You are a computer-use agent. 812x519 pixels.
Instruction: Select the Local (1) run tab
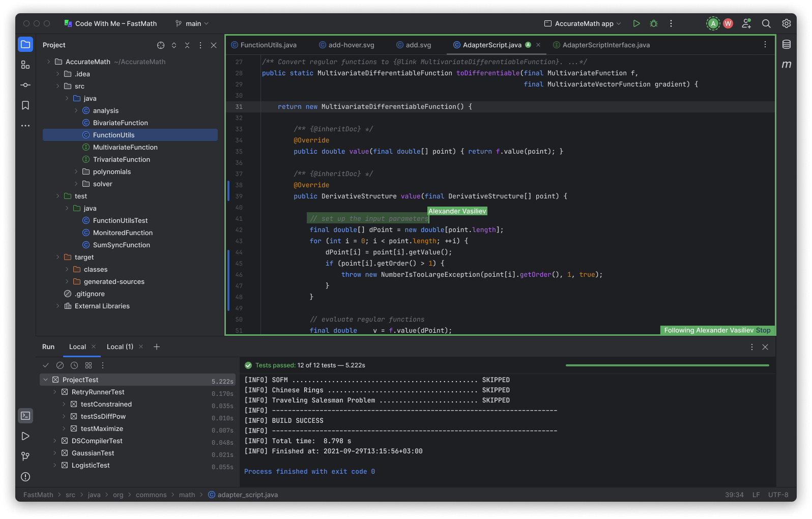pos(120,347)
